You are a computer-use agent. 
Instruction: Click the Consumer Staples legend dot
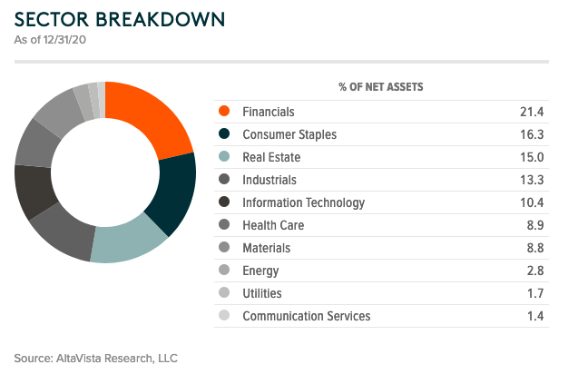224,134
